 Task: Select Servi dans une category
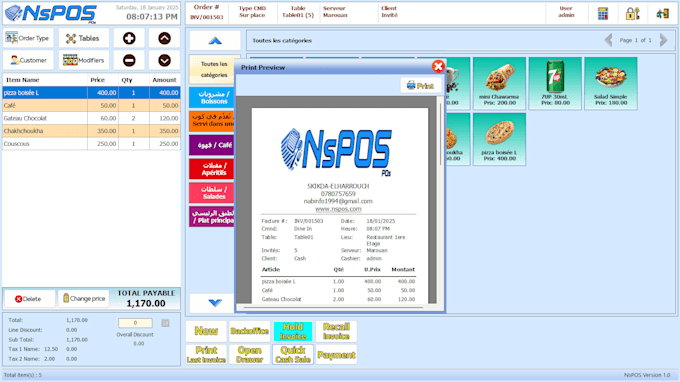212,121
